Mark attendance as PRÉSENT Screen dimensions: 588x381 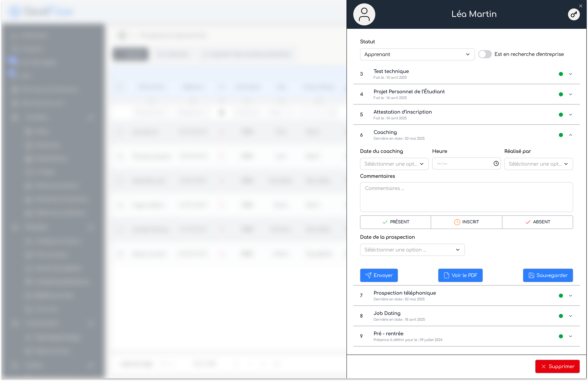click(x=395, y=222)
